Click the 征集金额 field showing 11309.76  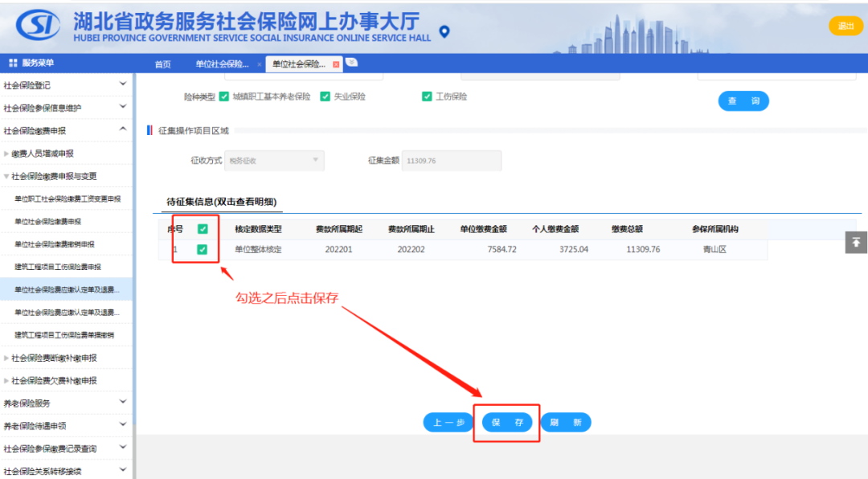pyautogui.click(x=451, y=161)
